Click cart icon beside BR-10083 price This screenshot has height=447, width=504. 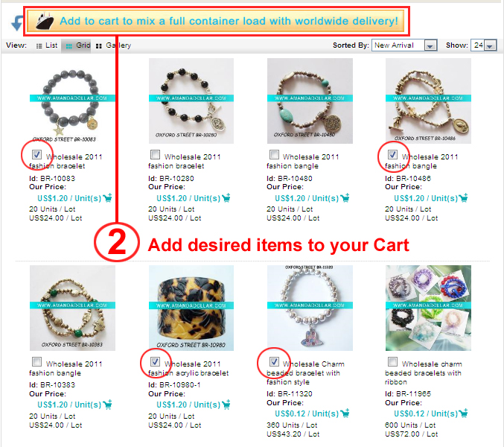tap(108, 197)
